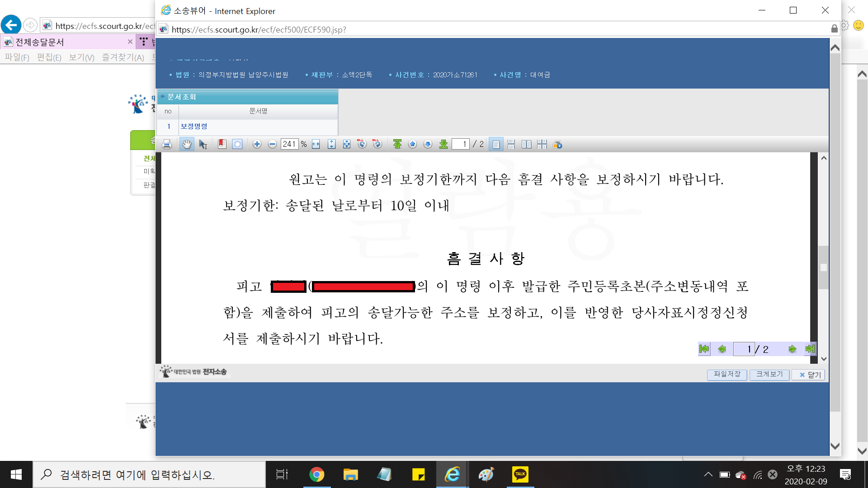The image size is (868, 488).
Task: Switch to single page view mode
Action: pyautogui.click(x=496, y=144)
